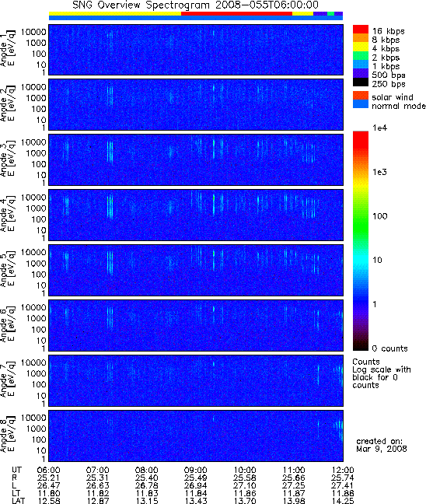426x504 pixels.
Task: Click the '06:00' UT time label
Action: 48,471
